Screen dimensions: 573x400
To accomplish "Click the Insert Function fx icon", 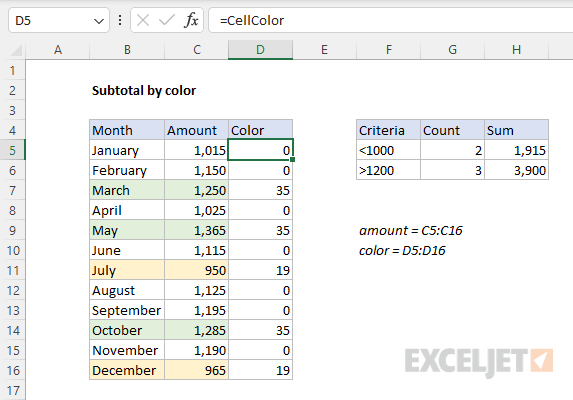I will tap(191, 20).
